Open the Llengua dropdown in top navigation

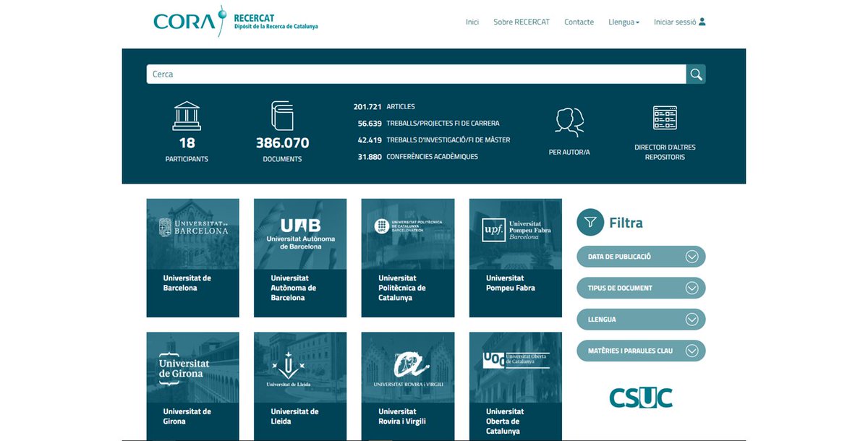[624, 22]
